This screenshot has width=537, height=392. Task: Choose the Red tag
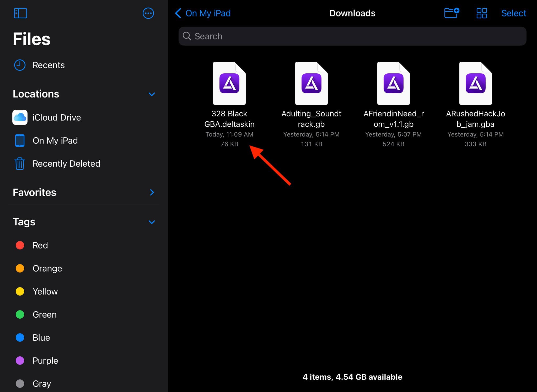[x=40, y=245]
